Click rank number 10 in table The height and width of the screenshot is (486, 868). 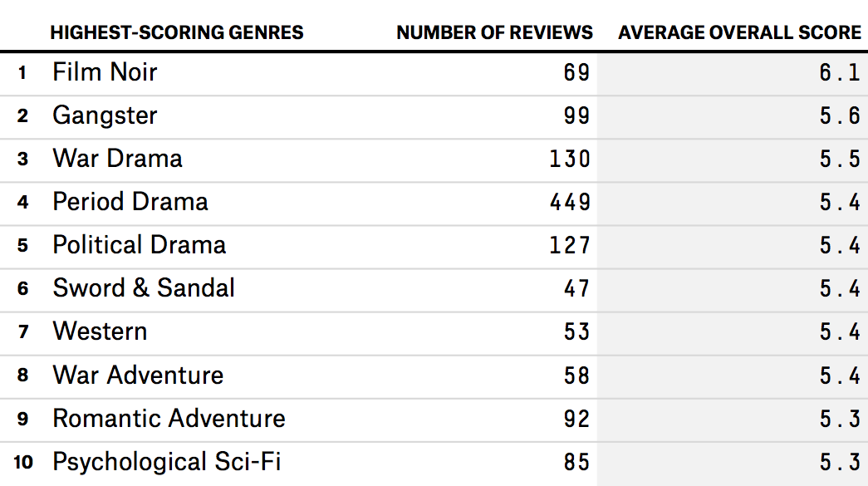click(x=23, y=462)
